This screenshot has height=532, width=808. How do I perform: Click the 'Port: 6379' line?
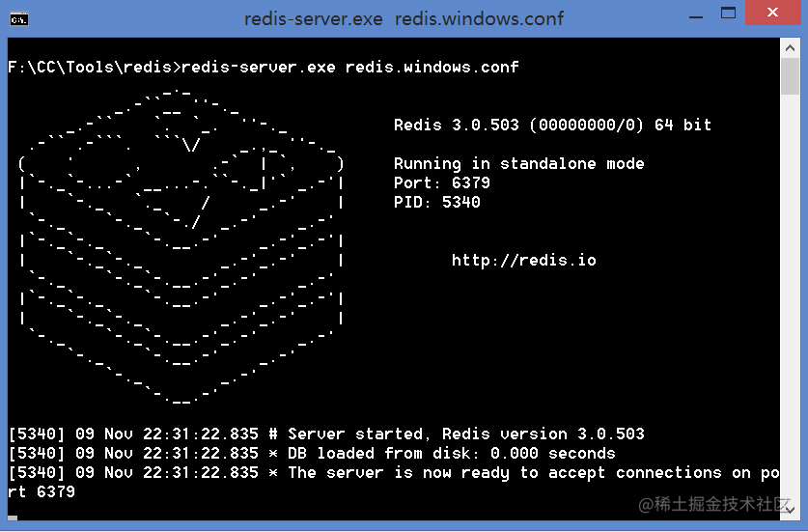pyautogui.click(x=441, y=183)
